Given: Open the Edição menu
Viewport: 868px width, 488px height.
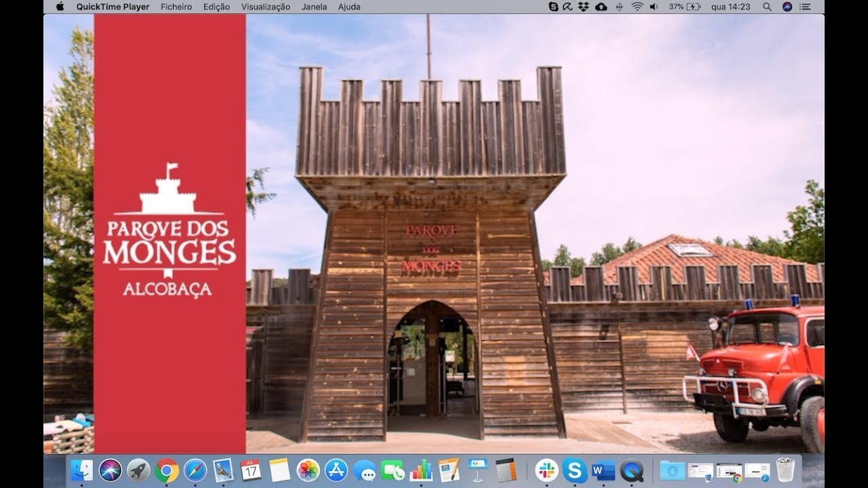Looking at the screenshot, I should tap(216, 7).
